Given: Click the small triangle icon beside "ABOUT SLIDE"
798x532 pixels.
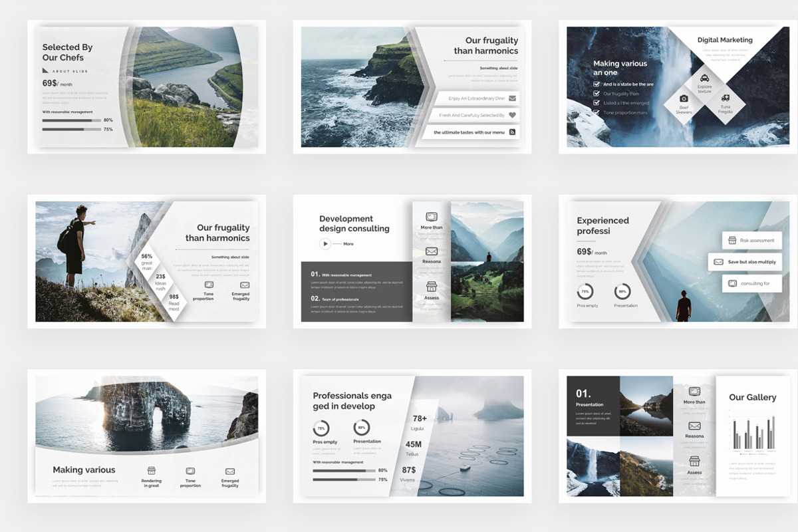Looking at the screenshot, I should coord(46,70).
